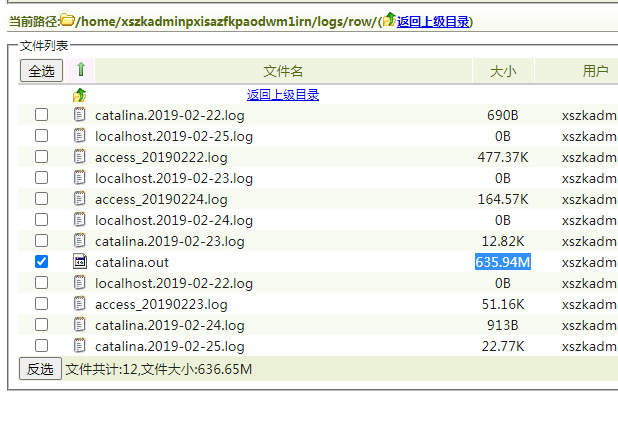Follow the 返回上级目录 link in path bar
This screenshot has height=427, width=618.
click(x=433, y=21)
